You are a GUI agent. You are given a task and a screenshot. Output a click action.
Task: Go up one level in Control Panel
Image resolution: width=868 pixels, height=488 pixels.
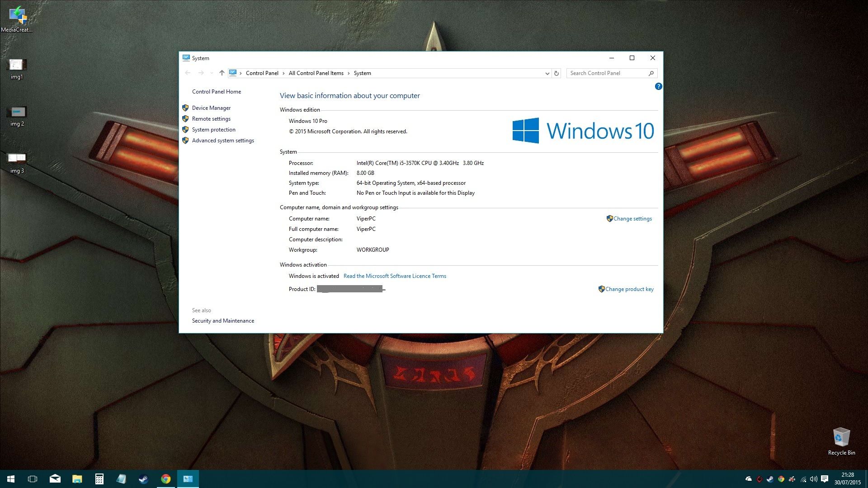[222, 73]
